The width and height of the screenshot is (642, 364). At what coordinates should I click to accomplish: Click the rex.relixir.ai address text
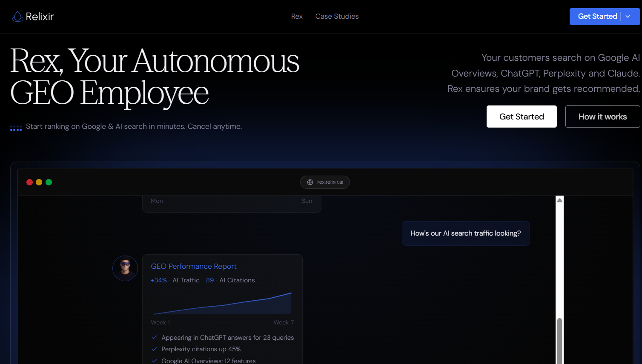click(330, 182)
